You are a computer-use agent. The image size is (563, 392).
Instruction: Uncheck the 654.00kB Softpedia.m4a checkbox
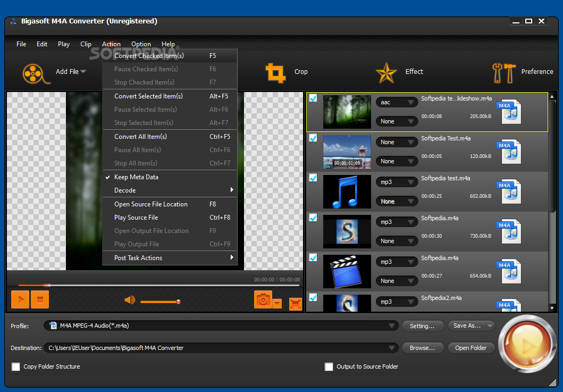313,257
